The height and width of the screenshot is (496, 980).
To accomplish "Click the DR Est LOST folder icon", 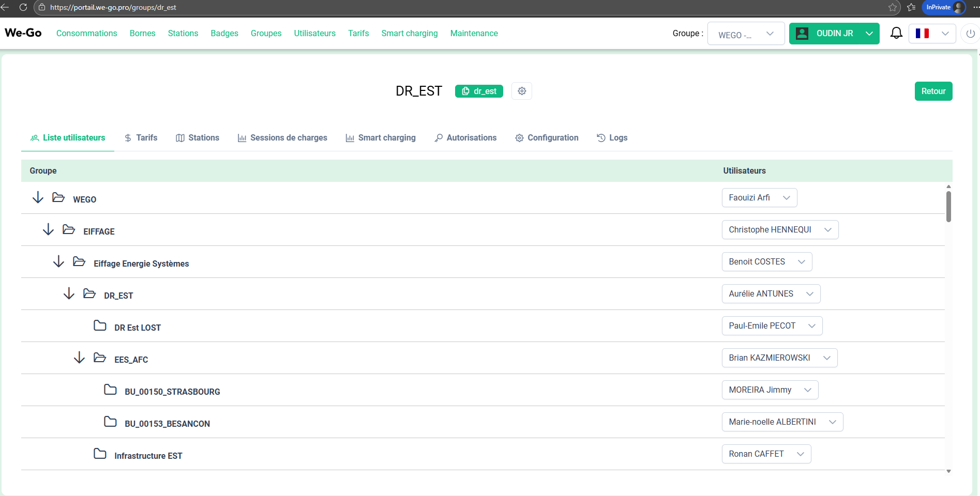I will (100, 326).
